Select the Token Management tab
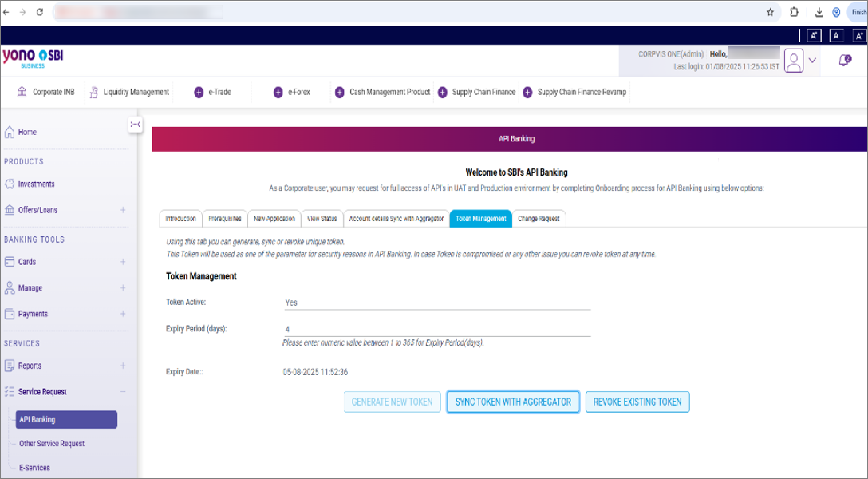Image resolution: width=868 pixels, height=479 pixels. tap(480, 219)
